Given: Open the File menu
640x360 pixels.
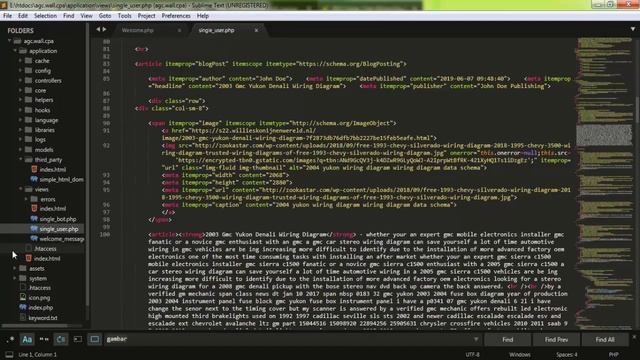Looking at the screenshot, I should click(x=8, y=16).
